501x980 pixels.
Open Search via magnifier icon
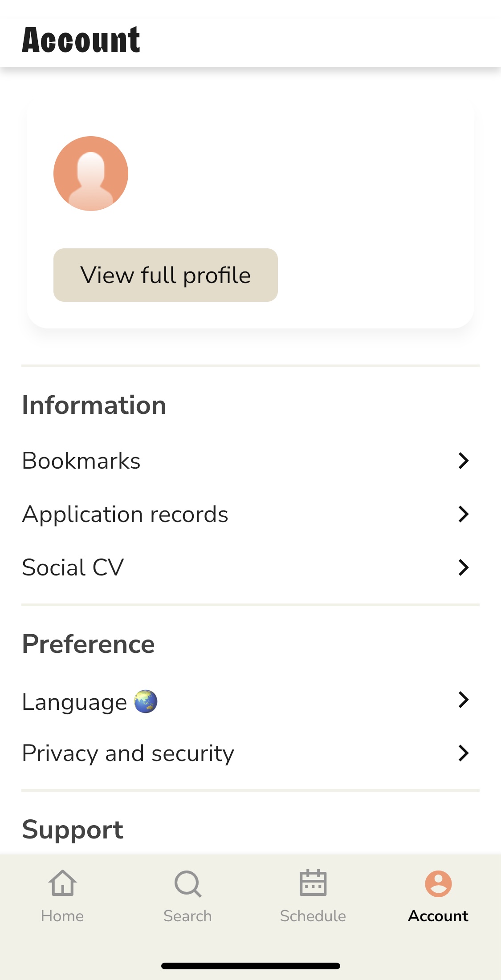point(188,884)
